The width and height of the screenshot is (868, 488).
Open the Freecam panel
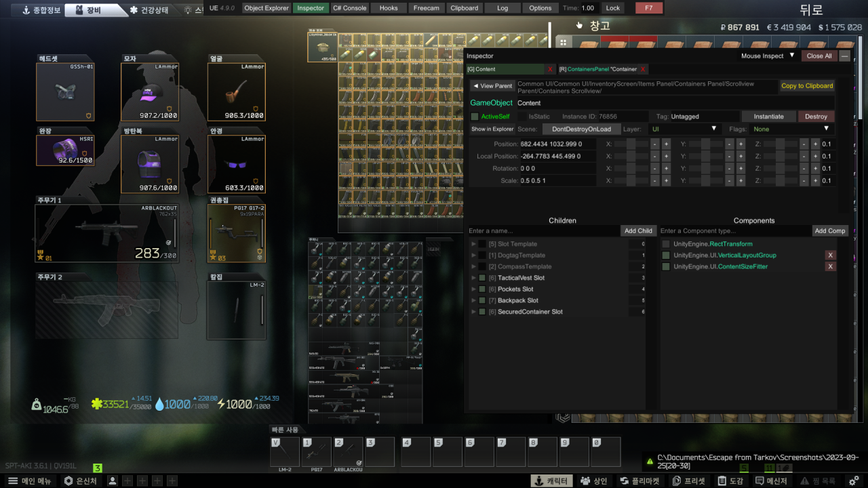pos(426,8)
